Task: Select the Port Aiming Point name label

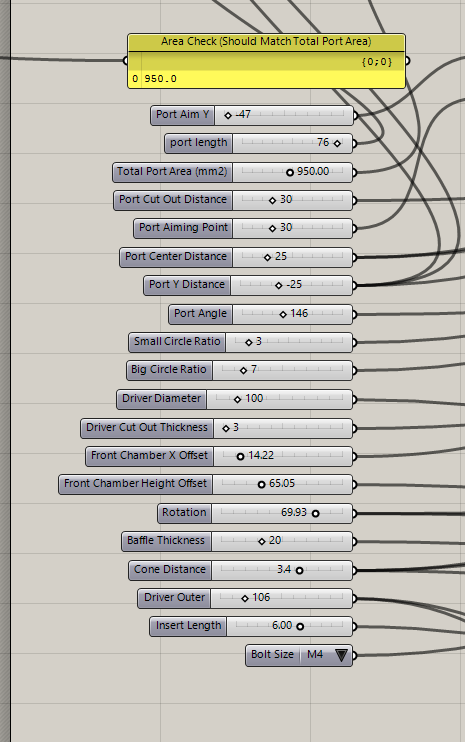Action: tap(183, 228)
